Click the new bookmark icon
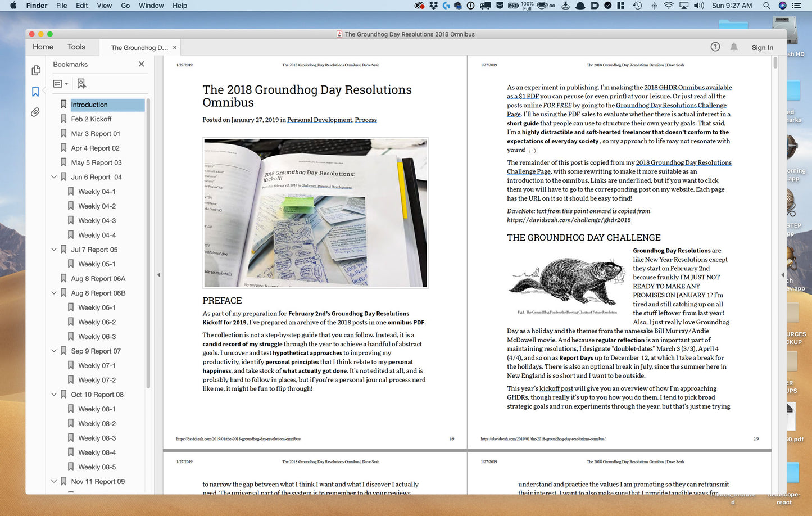The width and height of the screenshot is (812, 516). (x=81, y=83)
